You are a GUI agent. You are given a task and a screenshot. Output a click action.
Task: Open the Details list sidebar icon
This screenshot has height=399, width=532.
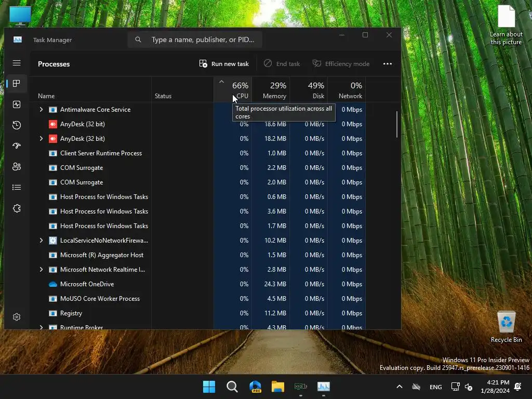pyautogui.click(x=17, y=187)
